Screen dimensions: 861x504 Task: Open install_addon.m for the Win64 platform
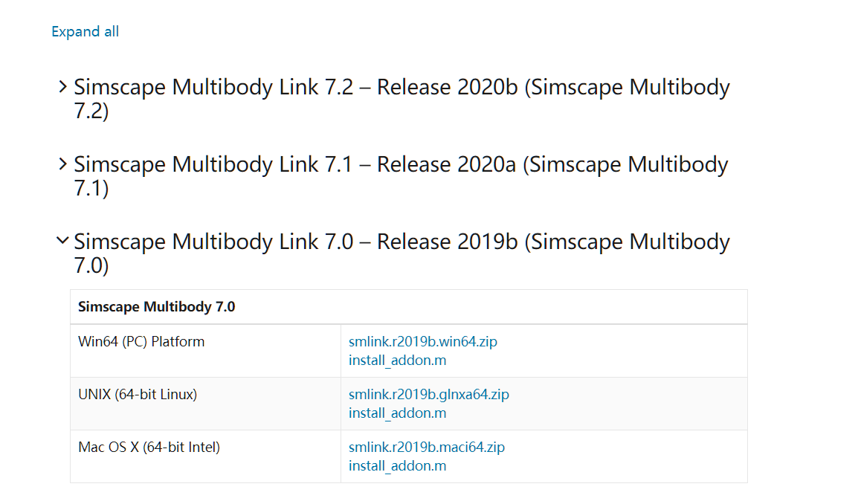click(396, 360)
